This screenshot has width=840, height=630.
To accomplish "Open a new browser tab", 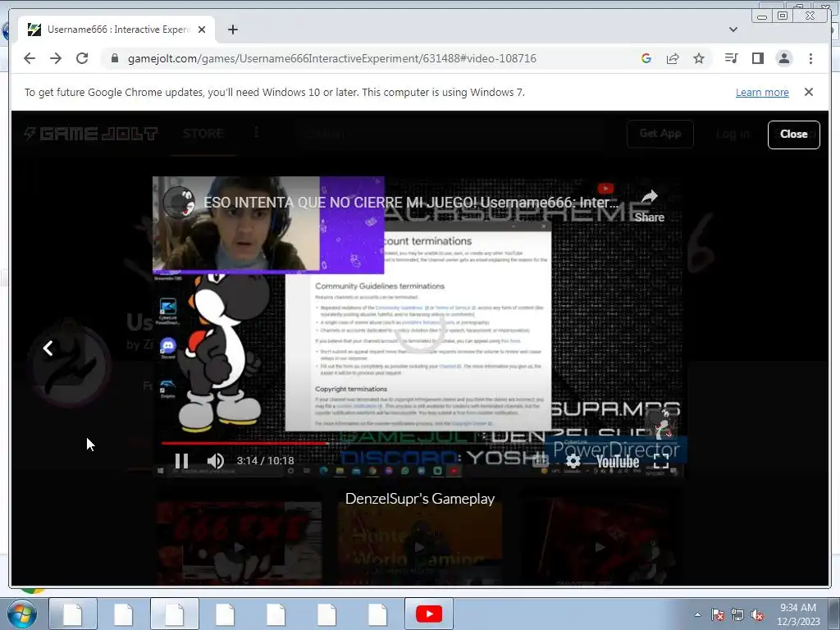I will click(x=232, y=30).
